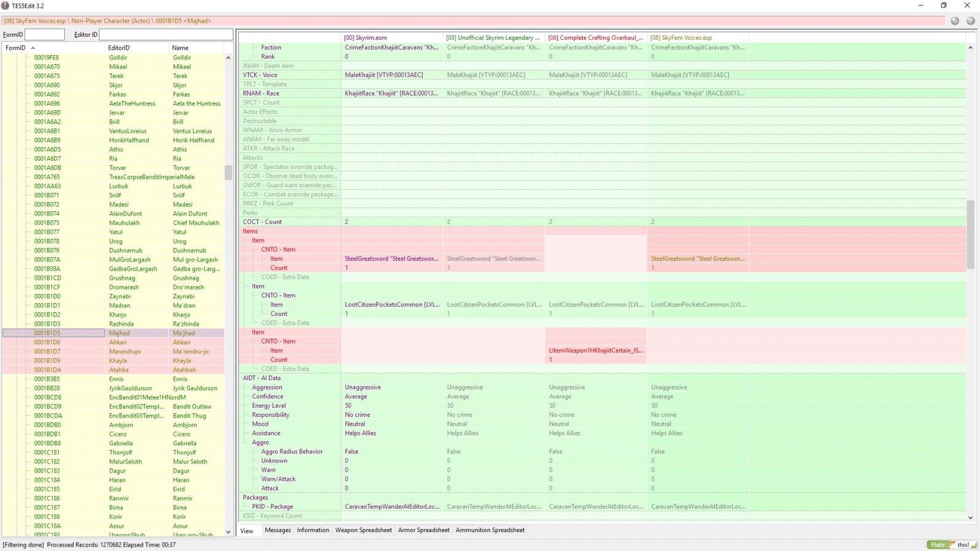Collapse the AIDT - AI Data node
The image size is (980, 551).
pos(262,378)
